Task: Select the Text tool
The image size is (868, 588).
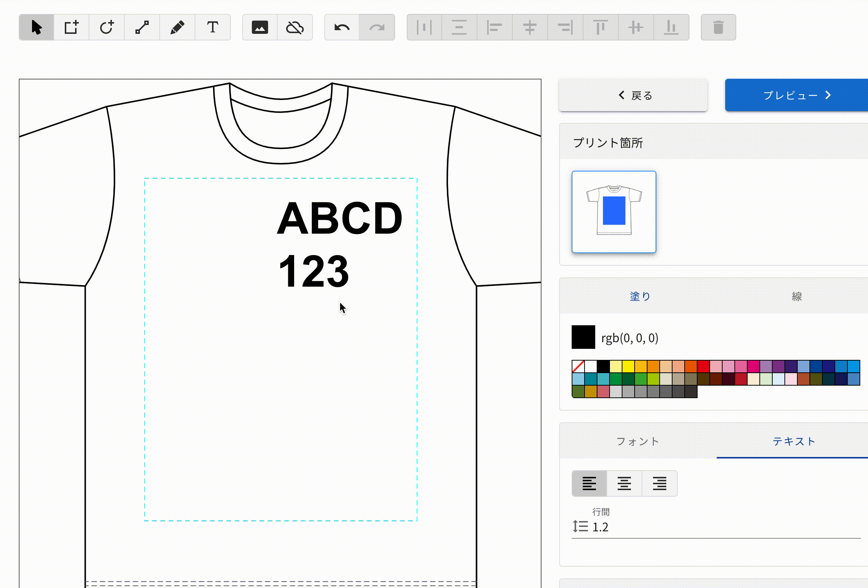Action: [212, 27]
